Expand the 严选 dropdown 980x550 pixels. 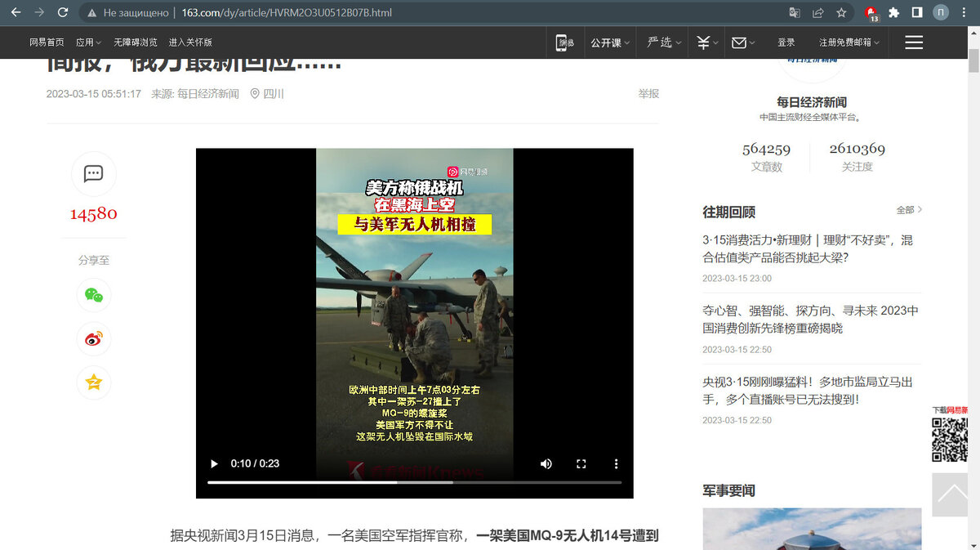point(664,42)
